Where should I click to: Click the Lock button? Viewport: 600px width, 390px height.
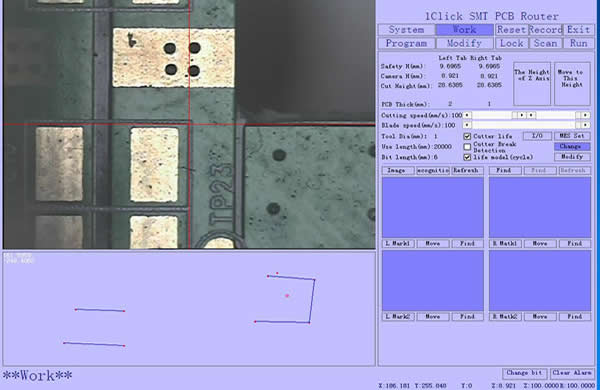(512, 43)
